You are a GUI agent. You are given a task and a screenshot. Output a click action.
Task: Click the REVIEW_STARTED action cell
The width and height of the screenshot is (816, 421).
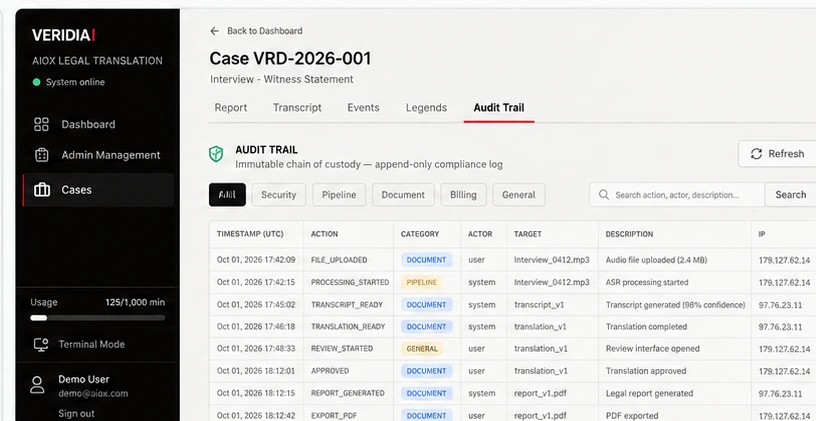342,349
